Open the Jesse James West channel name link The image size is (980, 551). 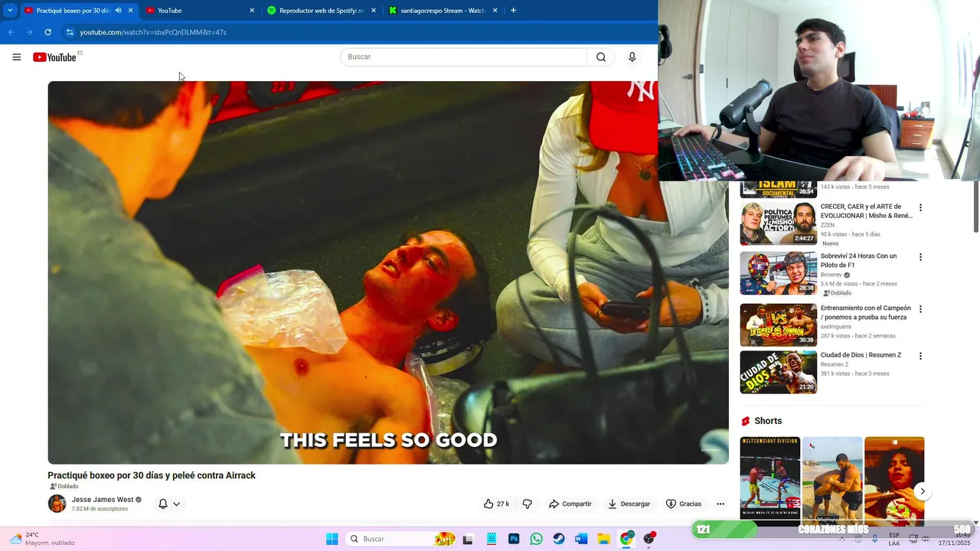103,499
